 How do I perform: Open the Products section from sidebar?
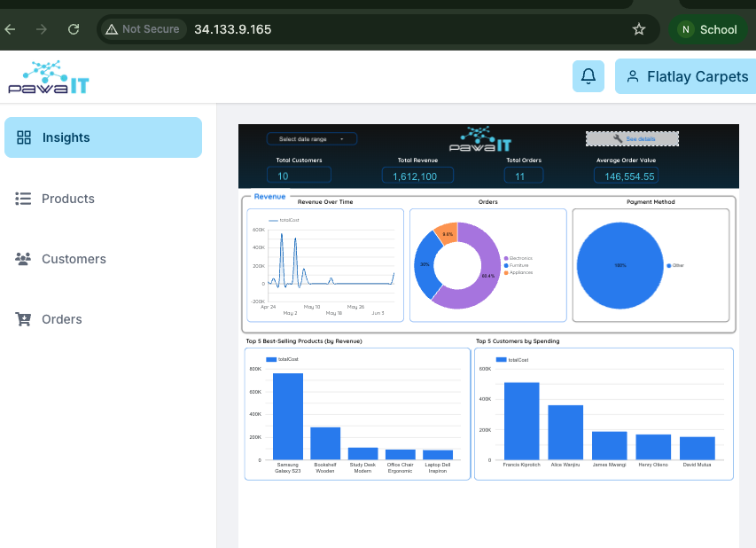(x=68, y=199)
